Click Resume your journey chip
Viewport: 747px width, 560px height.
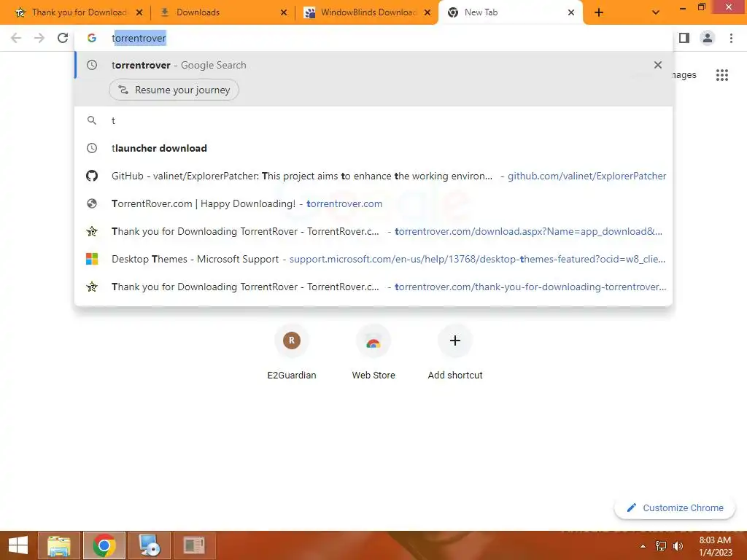coord(174,90)
